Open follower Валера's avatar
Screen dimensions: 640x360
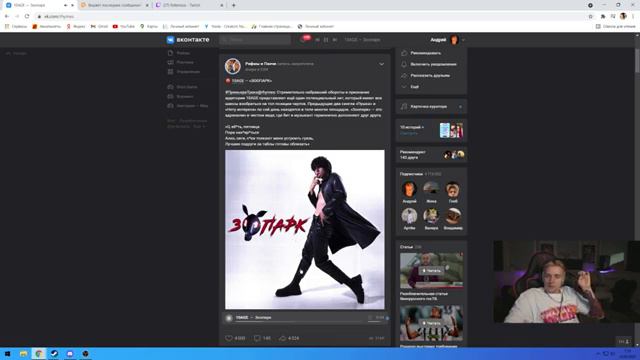[x=431, y=216]
